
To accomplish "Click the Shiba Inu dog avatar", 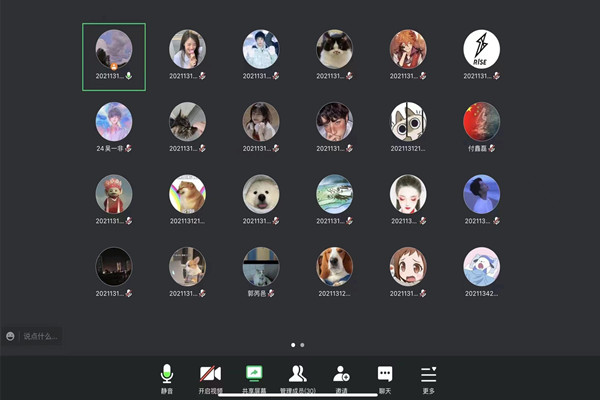I will [187, 194].
